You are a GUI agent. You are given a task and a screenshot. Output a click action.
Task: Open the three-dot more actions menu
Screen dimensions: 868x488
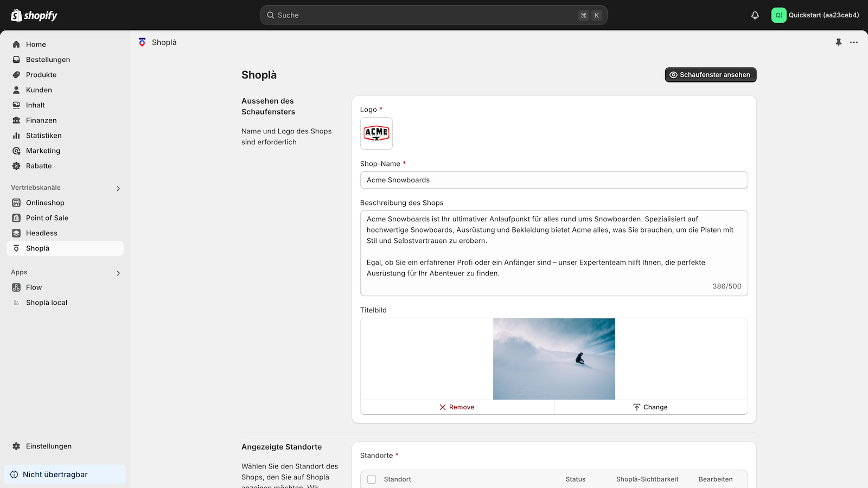(854, 42)
